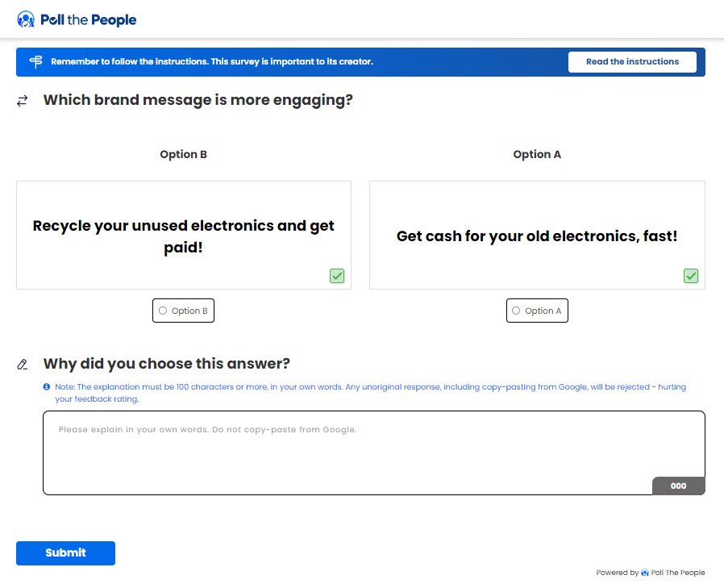Click the signpost icon in the blue banner
The height and width of the screenshot is (588, 724).
coord(35,62)
